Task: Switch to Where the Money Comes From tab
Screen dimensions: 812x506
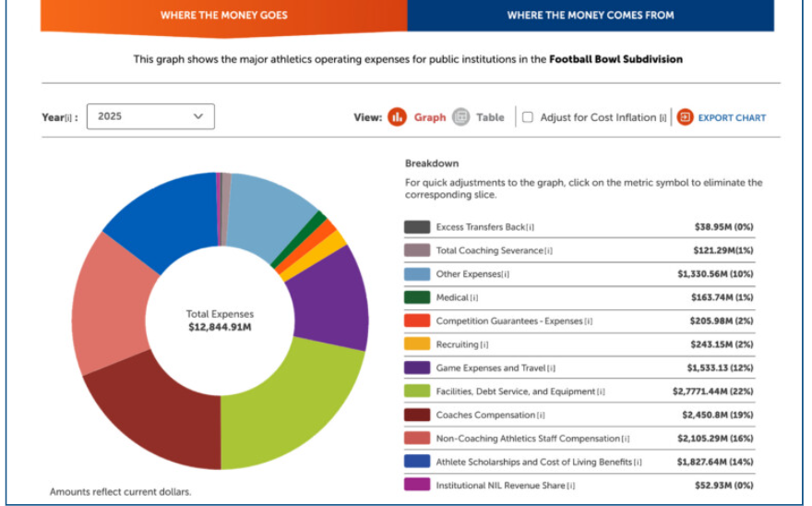Action: pyautogui.click(x=591, y=15)
